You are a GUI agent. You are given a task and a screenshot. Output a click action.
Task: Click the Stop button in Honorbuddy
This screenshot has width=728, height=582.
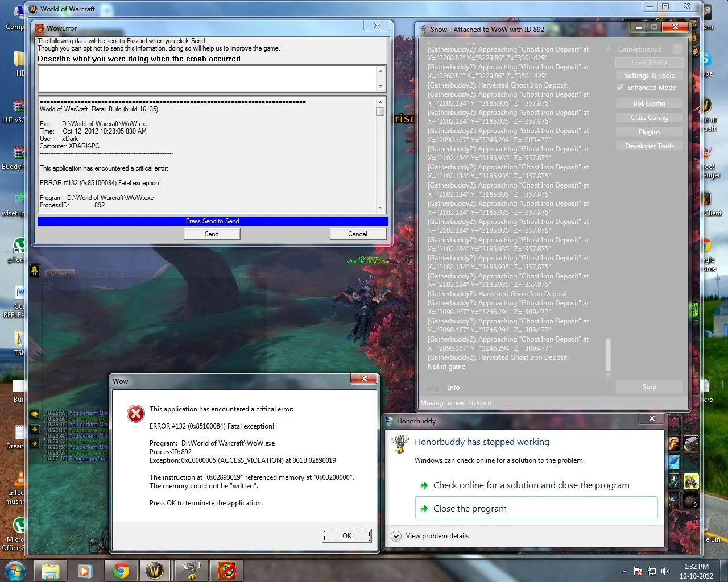click(x=650, y=387)
